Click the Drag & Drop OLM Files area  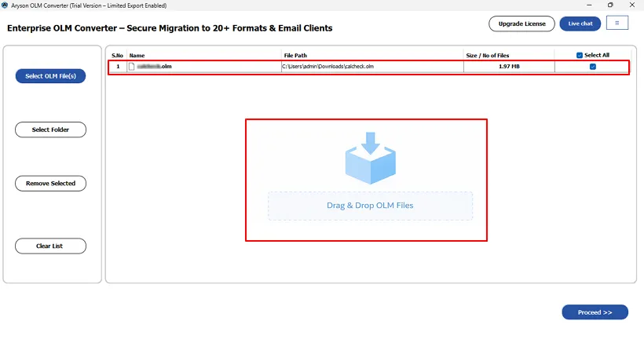tap(370, 206)
